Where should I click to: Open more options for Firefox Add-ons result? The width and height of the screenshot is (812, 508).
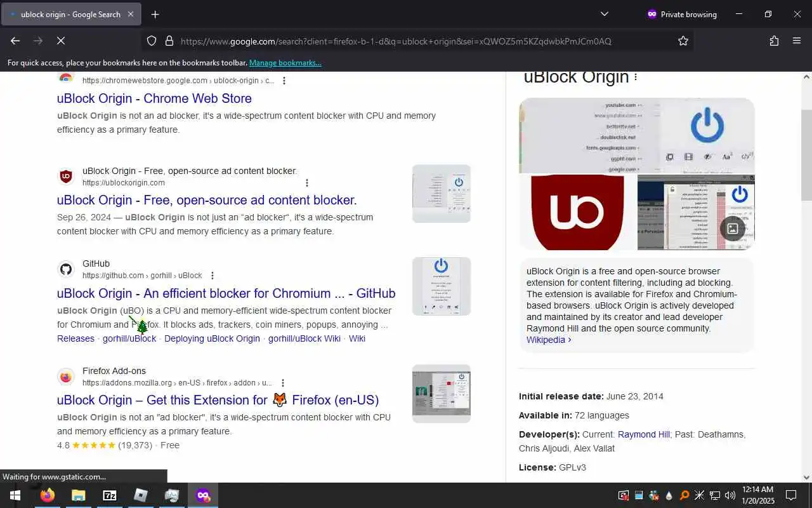283,383
